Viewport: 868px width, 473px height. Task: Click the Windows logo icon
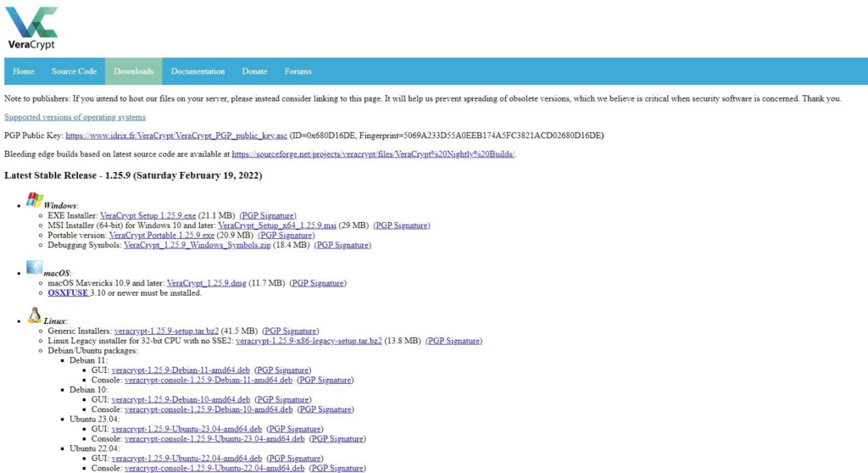click(x=34, y=200)
